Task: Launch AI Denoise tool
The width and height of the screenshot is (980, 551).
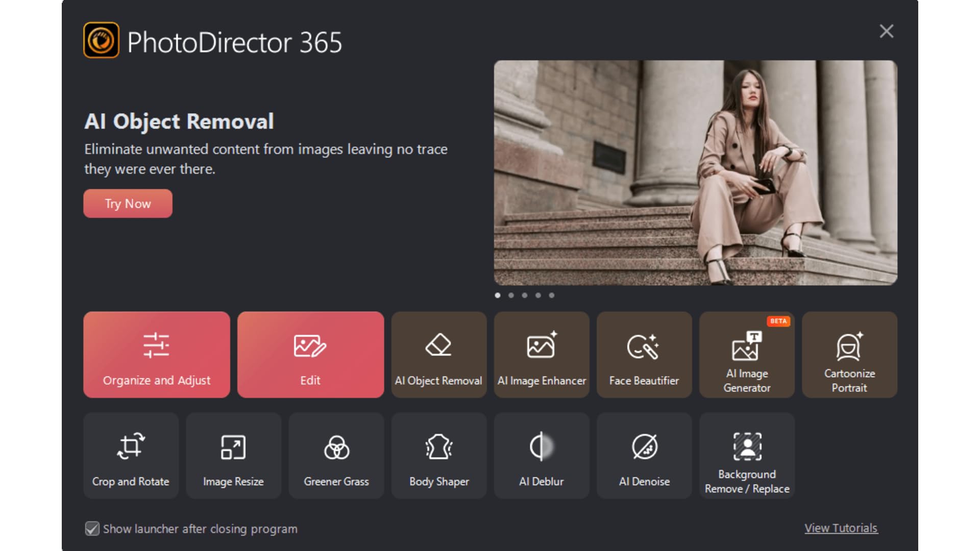Action: tap(644, 456)
